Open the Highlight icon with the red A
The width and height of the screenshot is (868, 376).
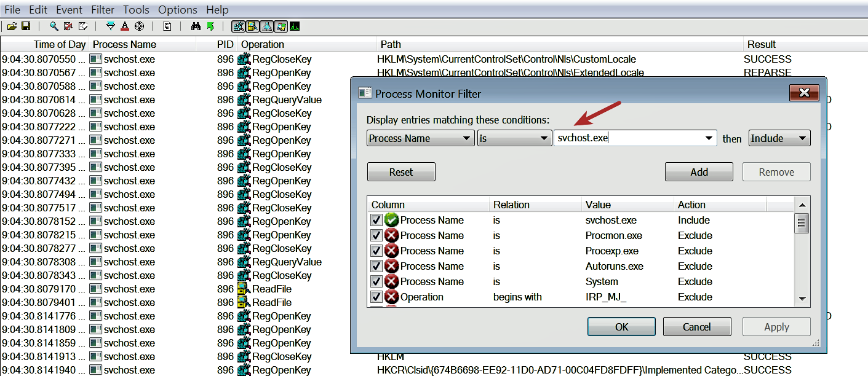click(125, 26)
